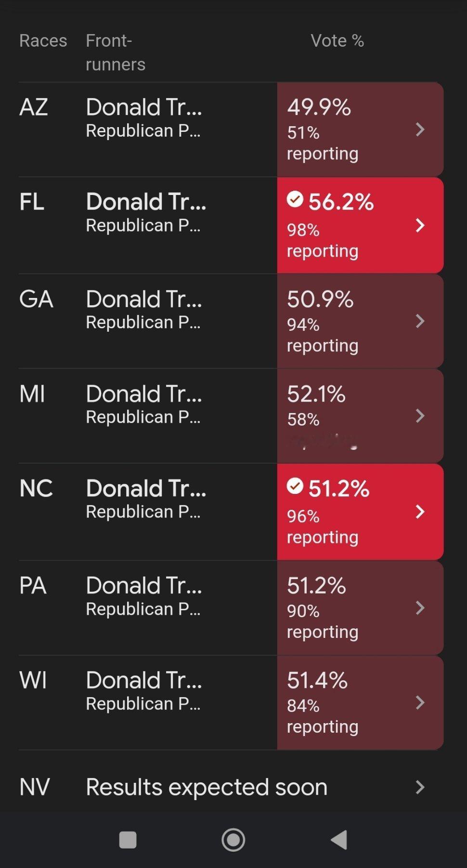
Task: Open Nevada results via its chevron
Action: pyautogui.click(x=420, y=787)
